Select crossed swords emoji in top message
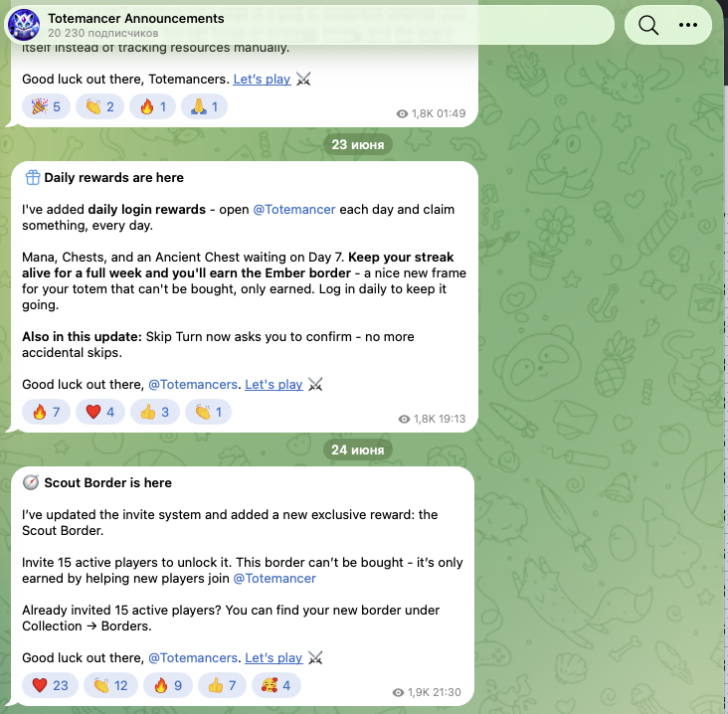The image size is (728, 714). [303, 80]
